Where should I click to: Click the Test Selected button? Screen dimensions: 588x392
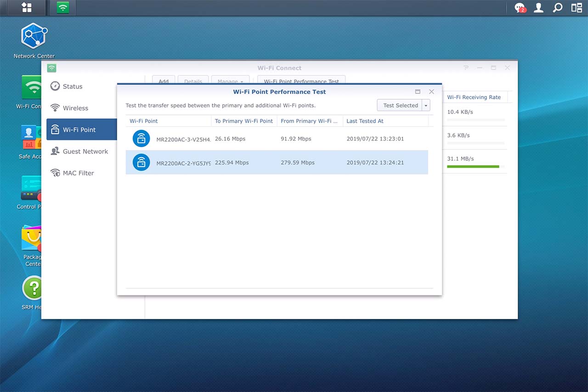pos(400,105)
